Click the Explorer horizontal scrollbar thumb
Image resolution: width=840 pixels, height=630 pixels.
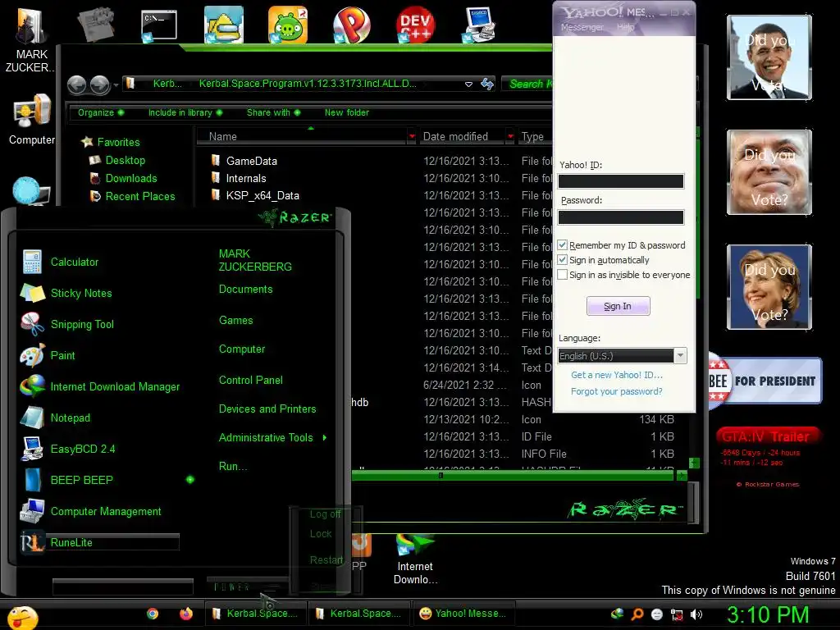pyautogui.click(x=514, y=475)
